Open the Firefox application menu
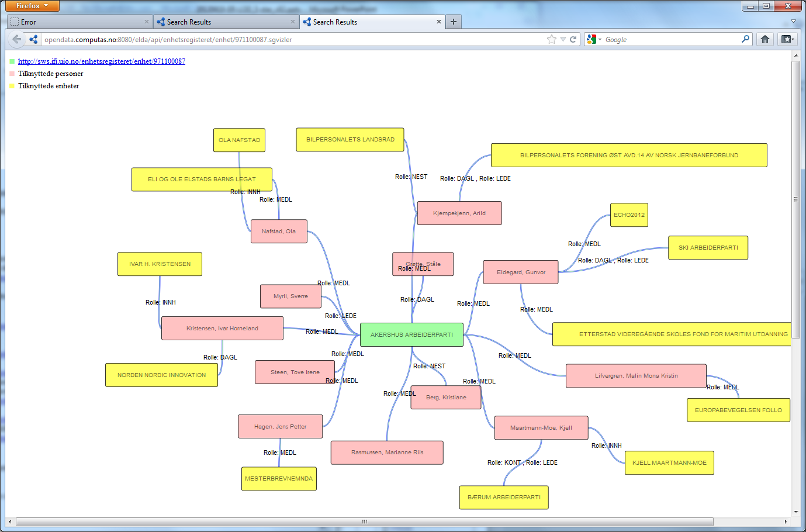 pyautogui.click(x=32, y=6)
